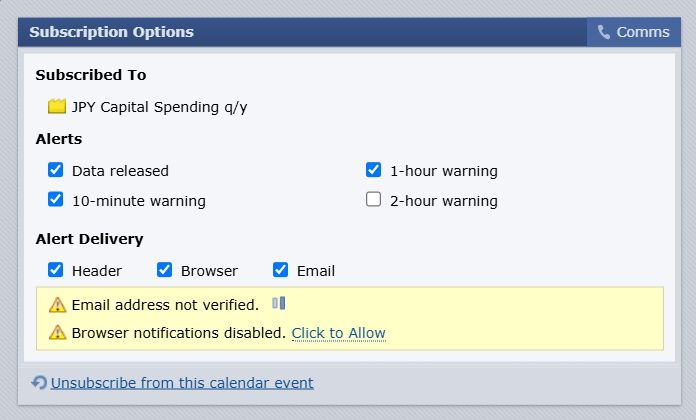Toggle the Header delivery checkbox
Image resolution: width=696 pixels, height=420 pixels.
pos(55,269)
